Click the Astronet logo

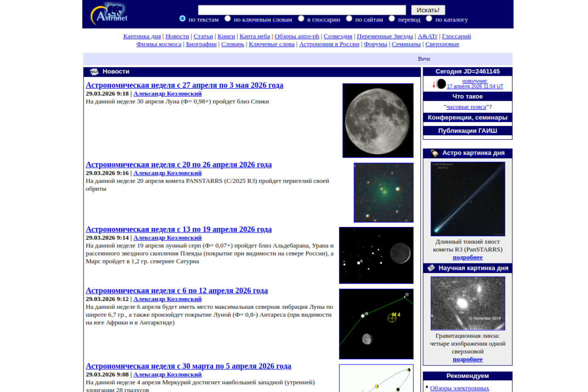tap(109, 14)
